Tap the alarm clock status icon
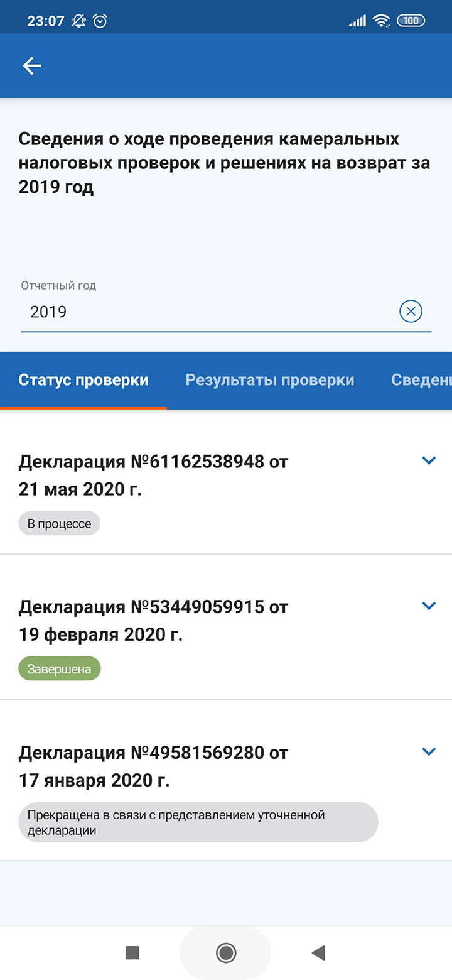The width and height of the screenshot is (452, 980). tap(100, 21)
